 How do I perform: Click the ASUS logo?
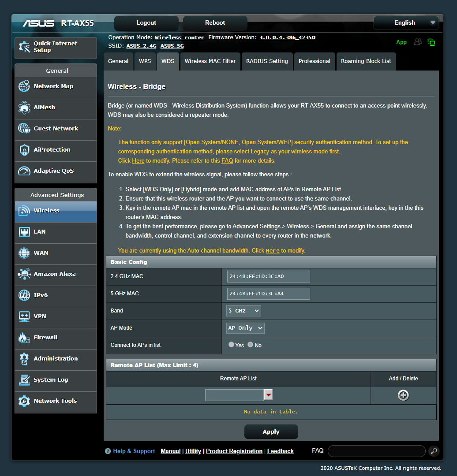(x=38, y=23)
